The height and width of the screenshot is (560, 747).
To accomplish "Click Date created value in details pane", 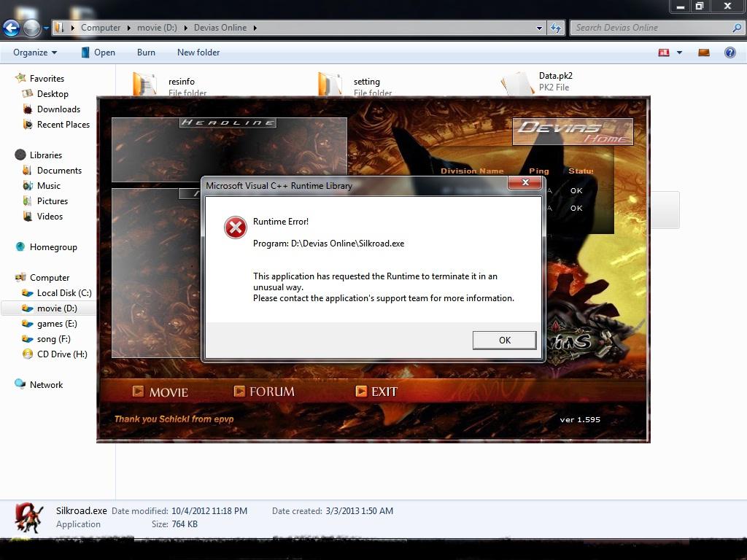I will point(359,511).
